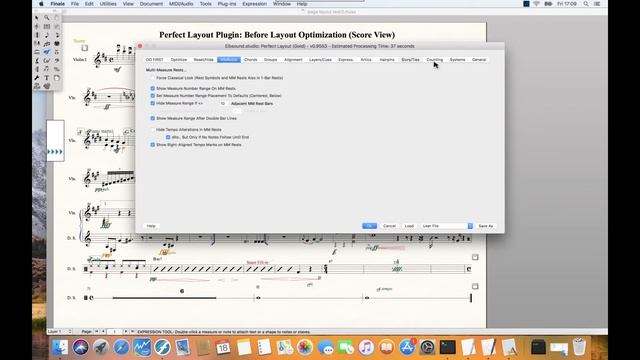Open the Document menu

151,4
